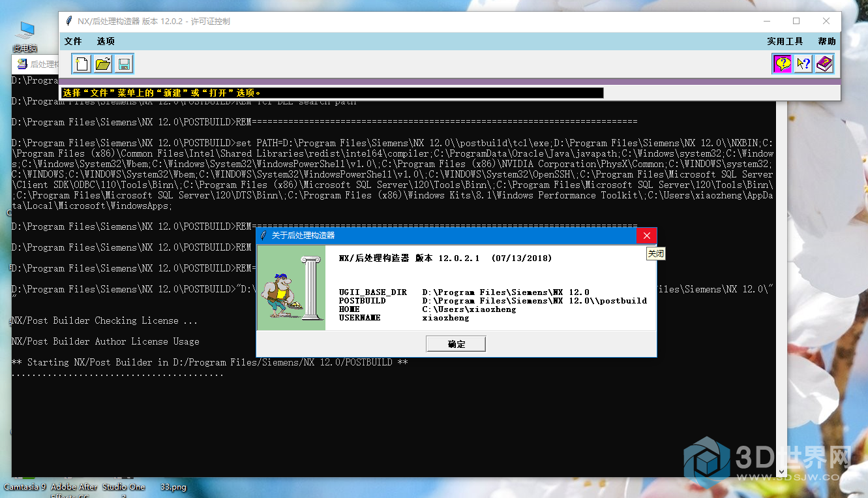Viewport: 868px width, 498px height.
Task: Open the 选项 menu
Action: (106, 41)
